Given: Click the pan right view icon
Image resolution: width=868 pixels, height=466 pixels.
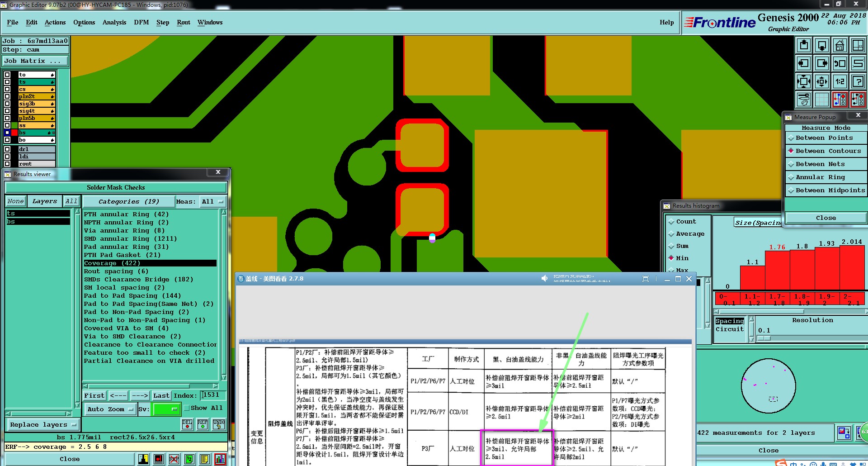Looking at the screenshot, I should pos(822,63).
